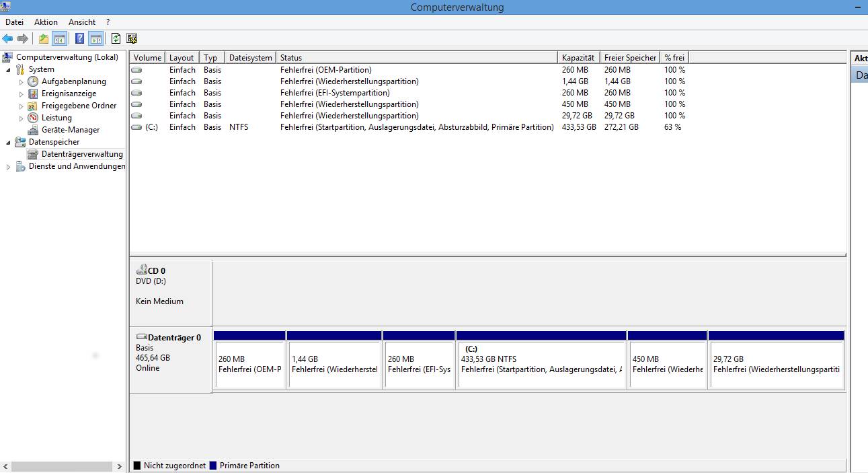
Task: Open the Ansicht menu
Action: pos(82,22)
